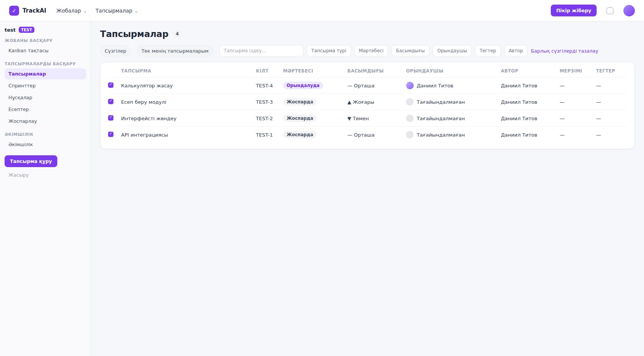Click Барлық сүзгілерді тазалау link

[x=565, y=51]
